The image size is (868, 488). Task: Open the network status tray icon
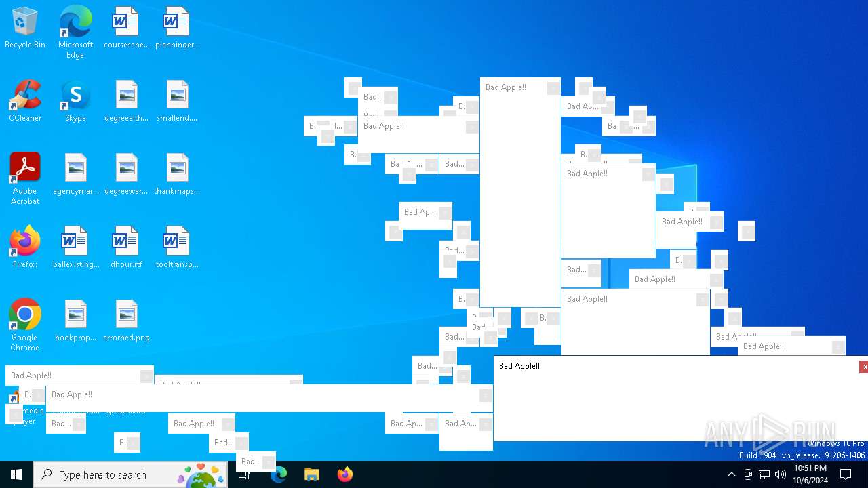pyautogui.click(x=764, y=474)
